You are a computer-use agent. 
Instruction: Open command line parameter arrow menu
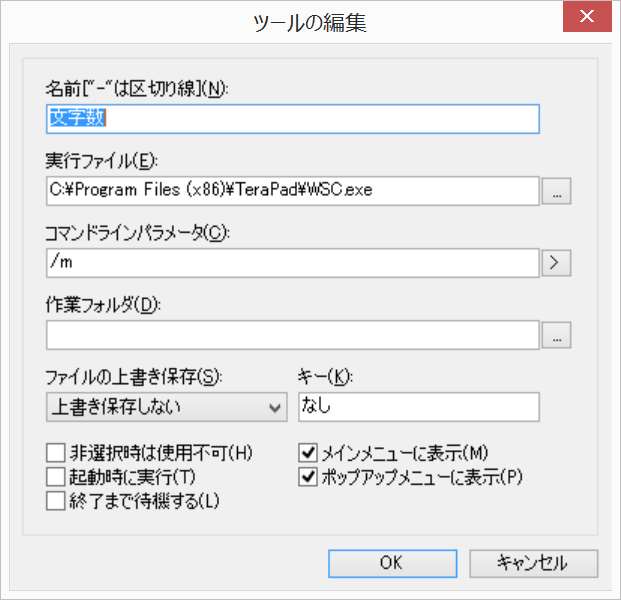[x=556, y=263]
